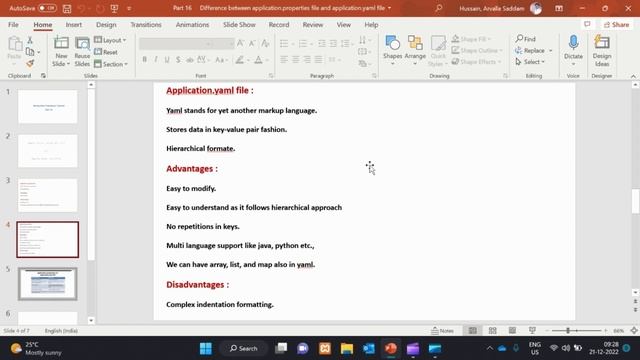Start Dictate microphone
Viewport: 640px width, 360px height.
(573, 50)
